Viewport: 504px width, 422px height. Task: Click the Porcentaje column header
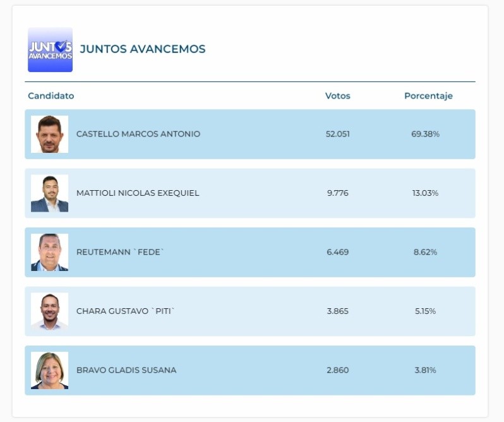pyautogui.click(x=428, y=96)
